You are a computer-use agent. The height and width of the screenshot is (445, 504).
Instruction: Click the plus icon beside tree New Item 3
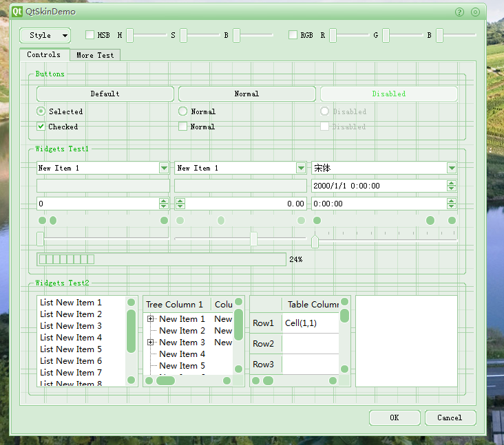click(150, 343)
